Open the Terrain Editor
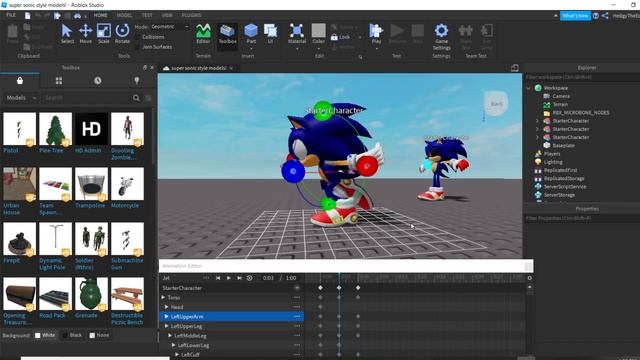This screenshot has width=640, height=360. click(x=203, y=33)
